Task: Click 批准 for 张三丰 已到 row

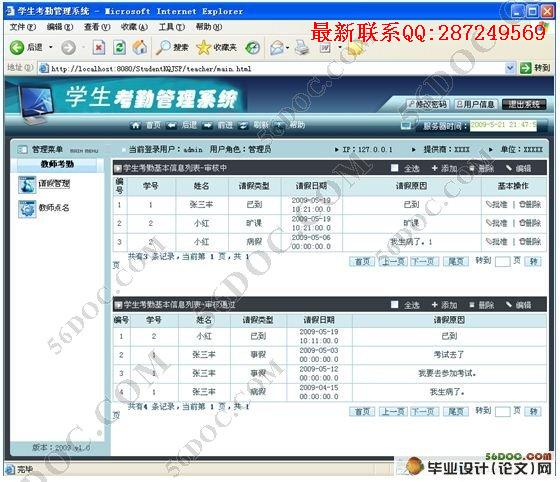Action: (x=497, y=205)
